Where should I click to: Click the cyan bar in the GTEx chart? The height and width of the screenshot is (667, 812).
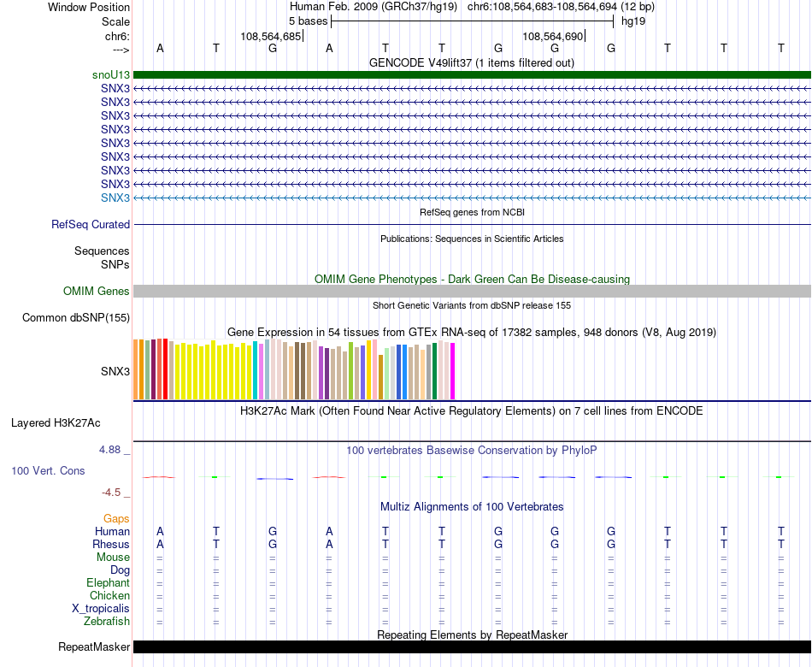[255, 370]
